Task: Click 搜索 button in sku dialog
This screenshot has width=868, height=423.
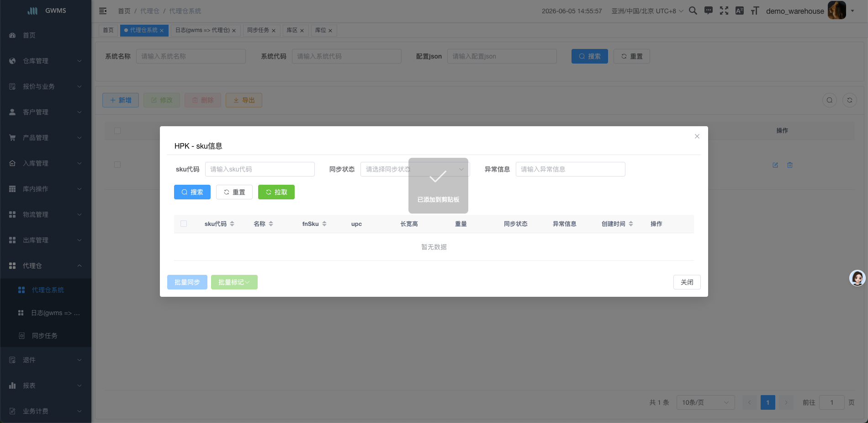Action: click(x=192, y=192)
